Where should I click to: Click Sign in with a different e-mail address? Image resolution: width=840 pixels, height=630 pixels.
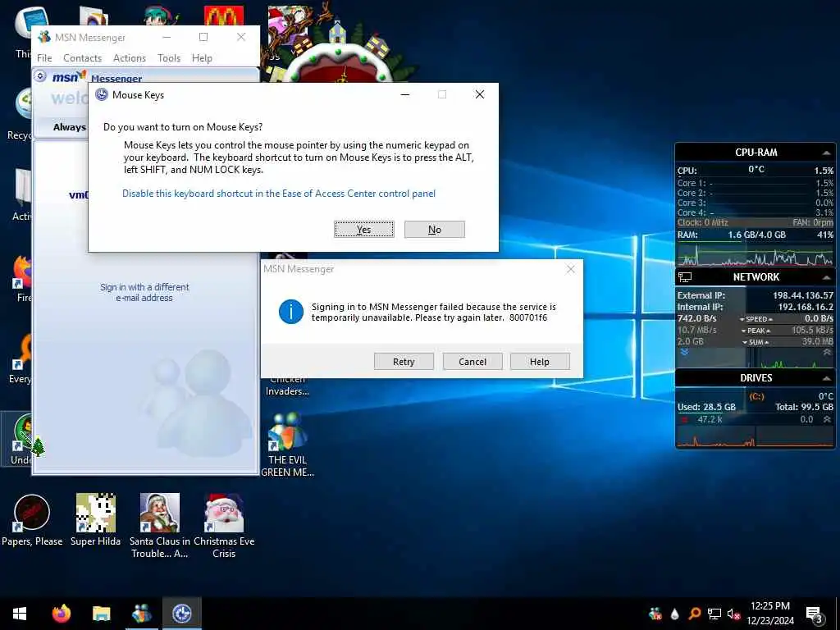point(144,293)
